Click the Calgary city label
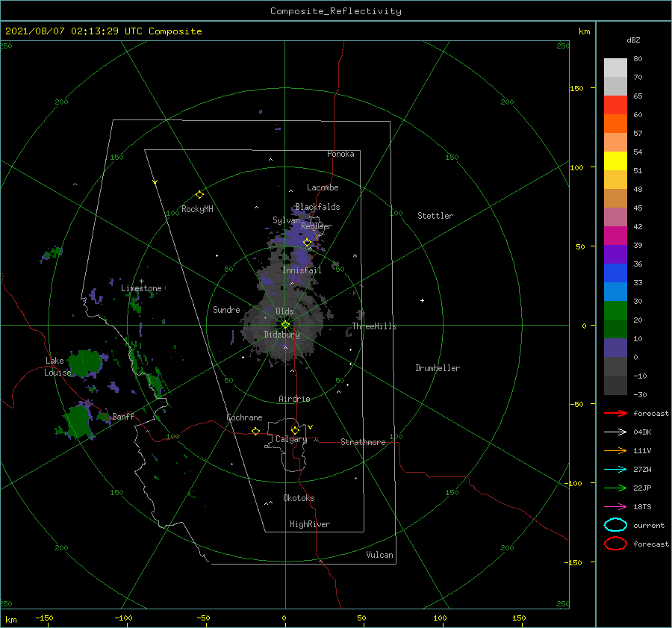Image resolution: width=672 pixels, height=628 pixels. [291, 439]
